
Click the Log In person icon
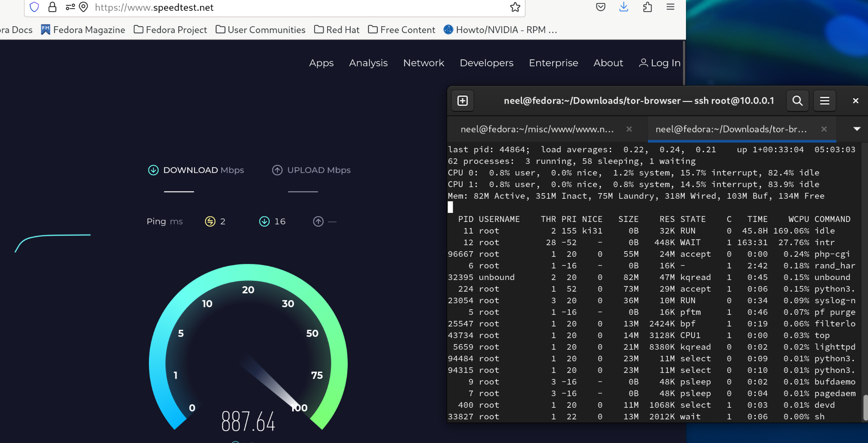point(643,63)
